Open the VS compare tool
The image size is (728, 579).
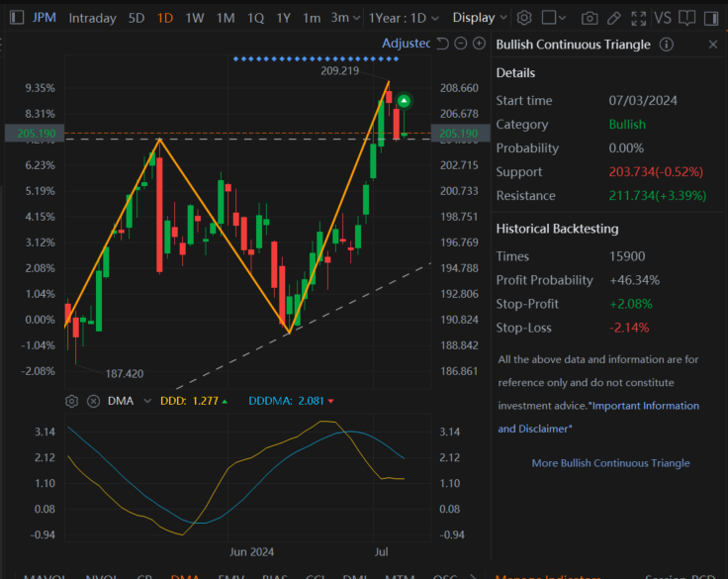coord(663,18)
